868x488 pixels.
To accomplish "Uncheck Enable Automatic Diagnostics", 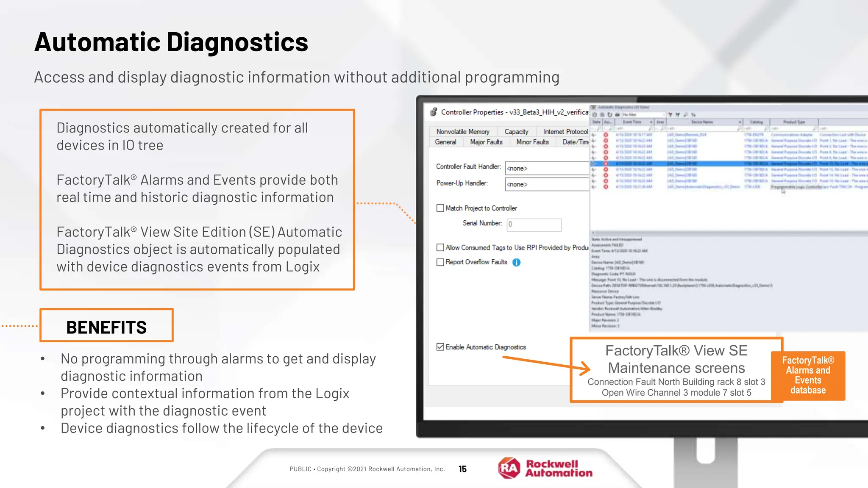I will (x=440, y=347).
